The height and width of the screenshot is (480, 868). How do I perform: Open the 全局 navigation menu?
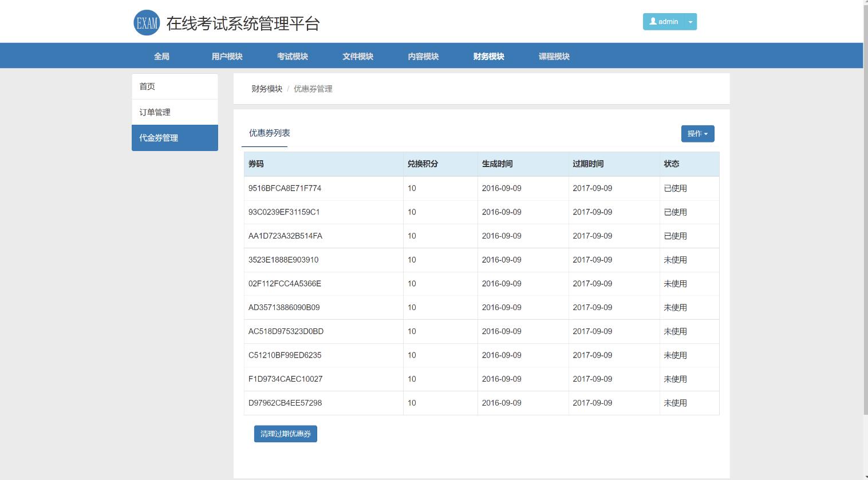point(161,56)
